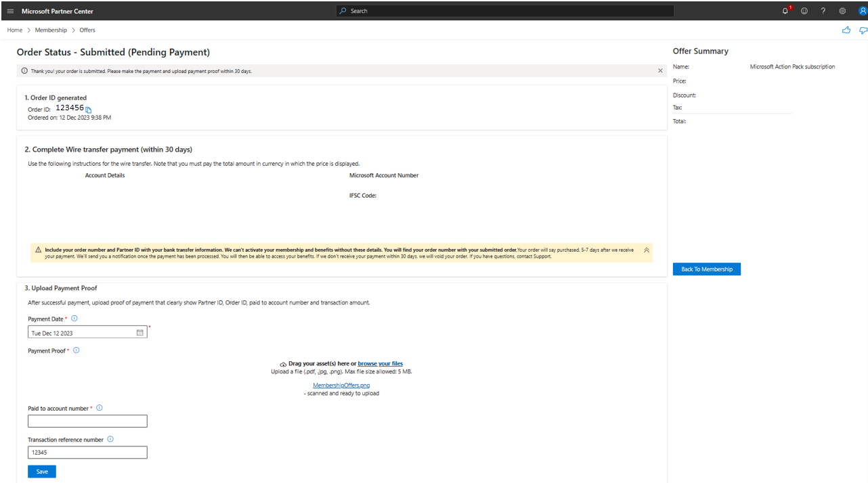Click the Paid to account number field
Screen dimensions: 868x483
click(87, 421)
